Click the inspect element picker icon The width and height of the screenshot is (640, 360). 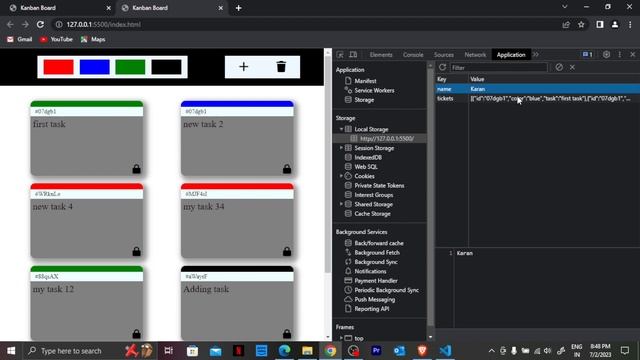(x=340, y=55)
